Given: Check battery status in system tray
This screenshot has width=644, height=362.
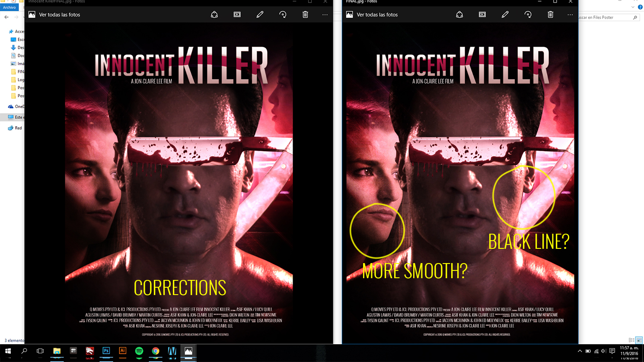Looking at the screenshot, I should click(588, 351).
